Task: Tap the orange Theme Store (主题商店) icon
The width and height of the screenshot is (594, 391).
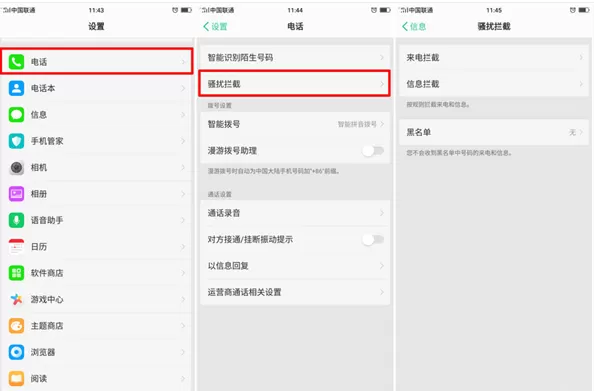Action: pos(16,326)
